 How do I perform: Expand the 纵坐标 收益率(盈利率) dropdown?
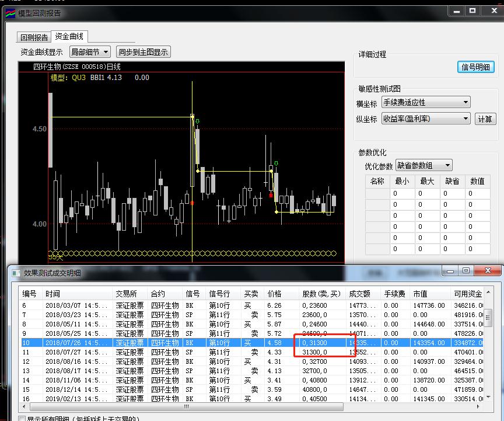426,119
